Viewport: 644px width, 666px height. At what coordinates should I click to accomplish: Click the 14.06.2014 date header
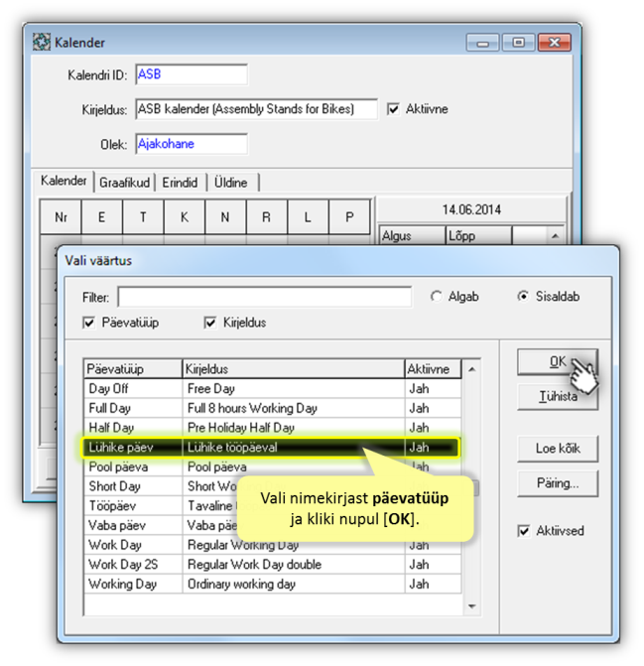point(471,209)
